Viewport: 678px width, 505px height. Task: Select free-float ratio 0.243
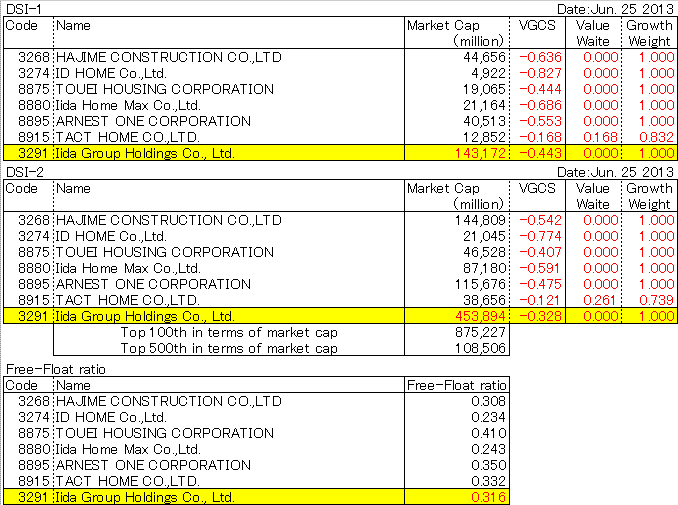(488, 449)
